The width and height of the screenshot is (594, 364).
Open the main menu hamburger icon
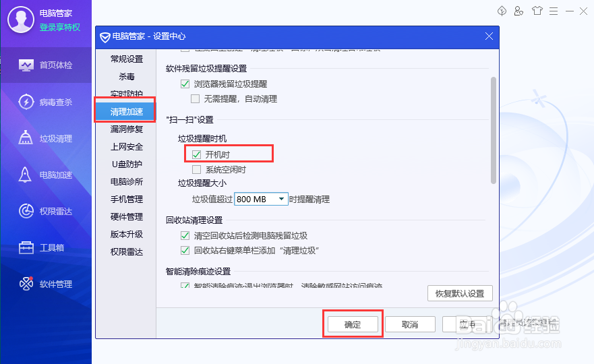pos(554,11)
